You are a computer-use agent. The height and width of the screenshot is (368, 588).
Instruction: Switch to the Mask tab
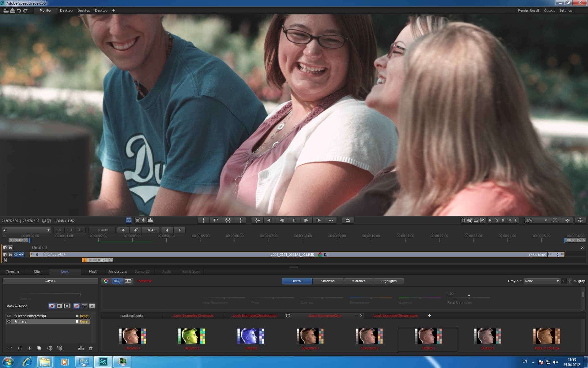[x=93, y=271]
